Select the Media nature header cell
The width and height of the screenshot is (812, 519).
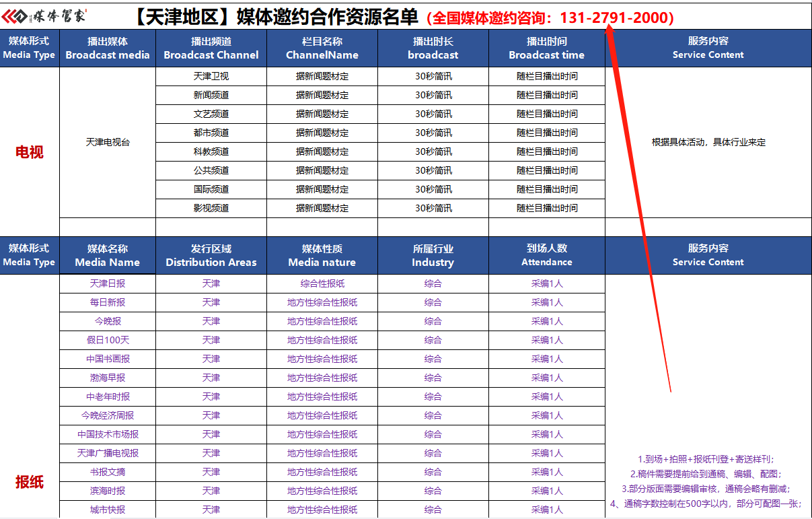click(x=322, y=256)
